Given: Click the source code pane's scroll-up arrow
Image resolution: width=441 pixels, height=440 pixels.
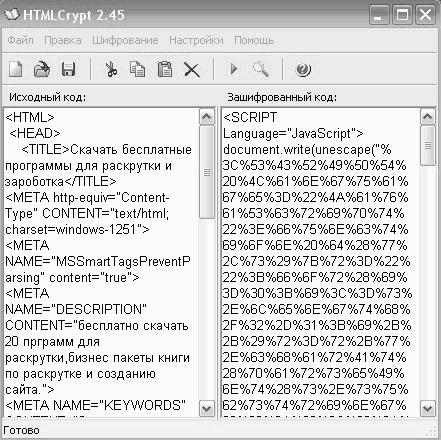Looking at the screenshot, I should click(x=207, y=116).
